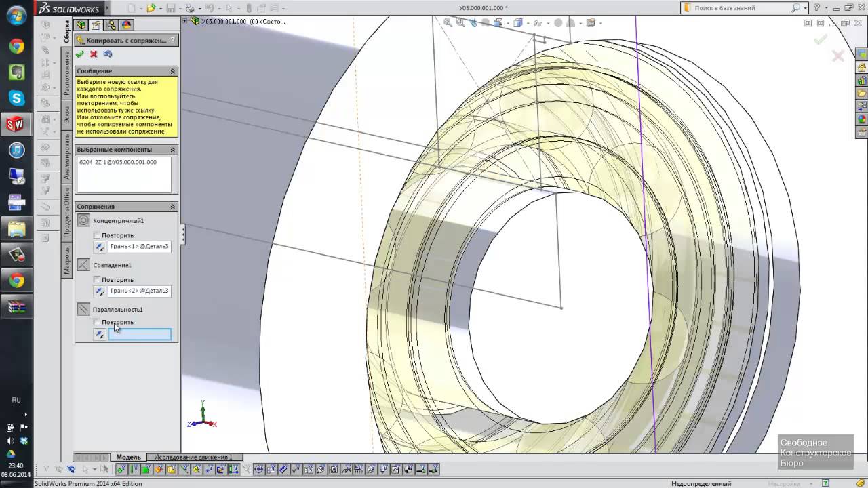Select the Сборка vertical tab

point(66,30)
